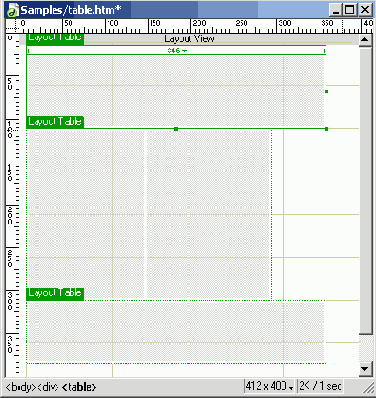Click the left layout cell in nested table
This screenshot has height=398, width=376.
[86, 215]
